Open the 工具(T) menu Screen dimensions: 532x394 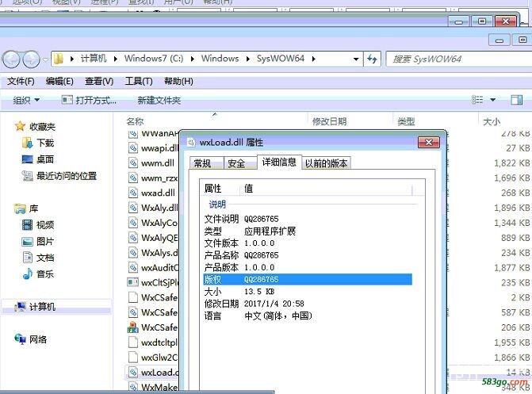139,82
